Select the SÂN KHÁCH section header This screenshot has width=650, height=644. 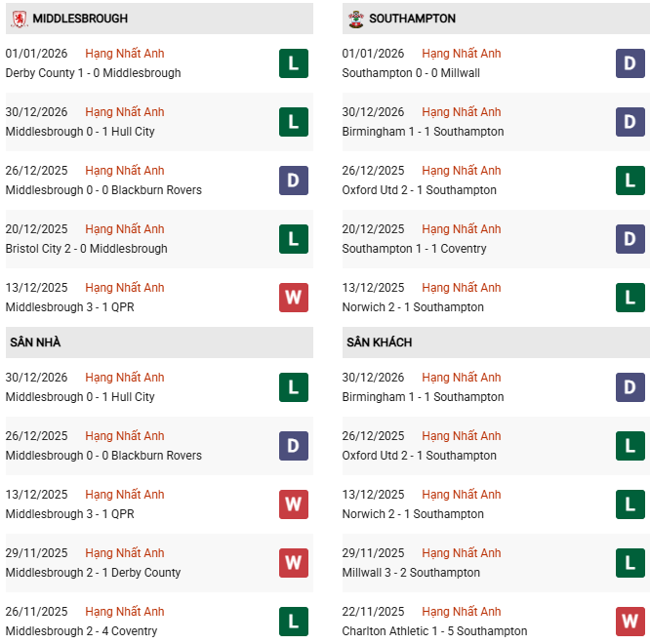click(379, 342)
